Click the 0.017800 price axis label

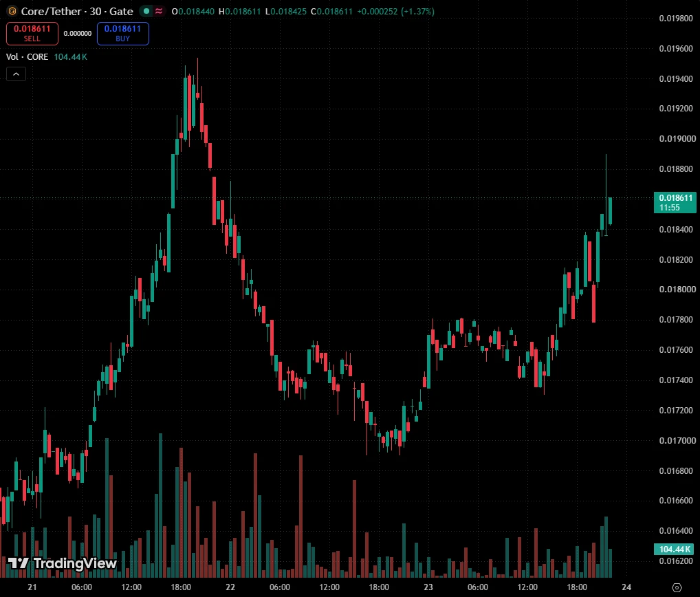coord(677,320)
